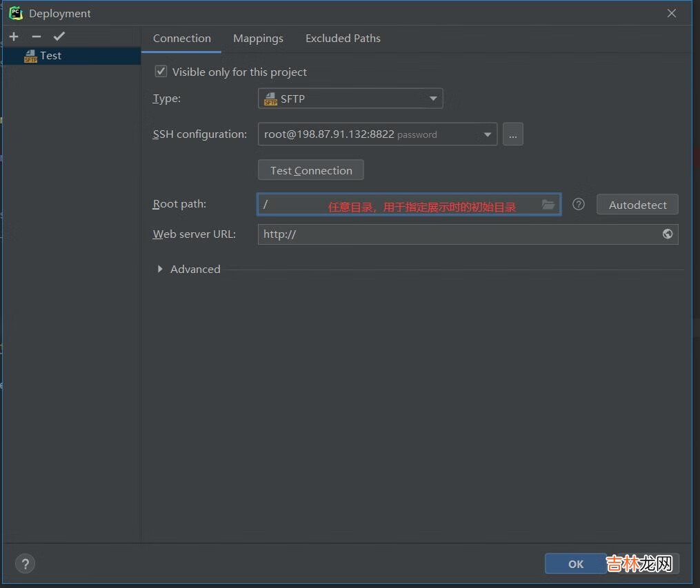Click the set as default checkmark icon
The image size is (700, 588).
(x=59, y=37)
